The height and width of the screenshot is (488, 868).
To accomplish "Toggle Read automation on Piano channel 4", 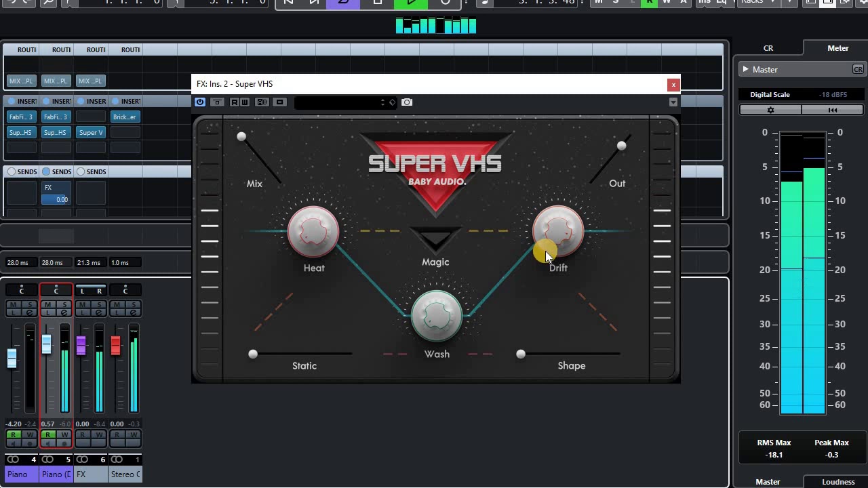I will 14,435.
